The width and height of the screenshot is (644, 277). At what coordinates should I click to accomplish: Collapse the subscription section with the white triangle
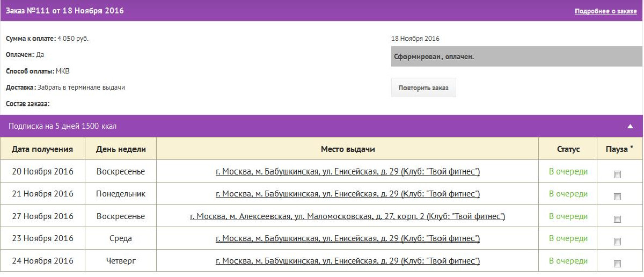tap(631, 127)
